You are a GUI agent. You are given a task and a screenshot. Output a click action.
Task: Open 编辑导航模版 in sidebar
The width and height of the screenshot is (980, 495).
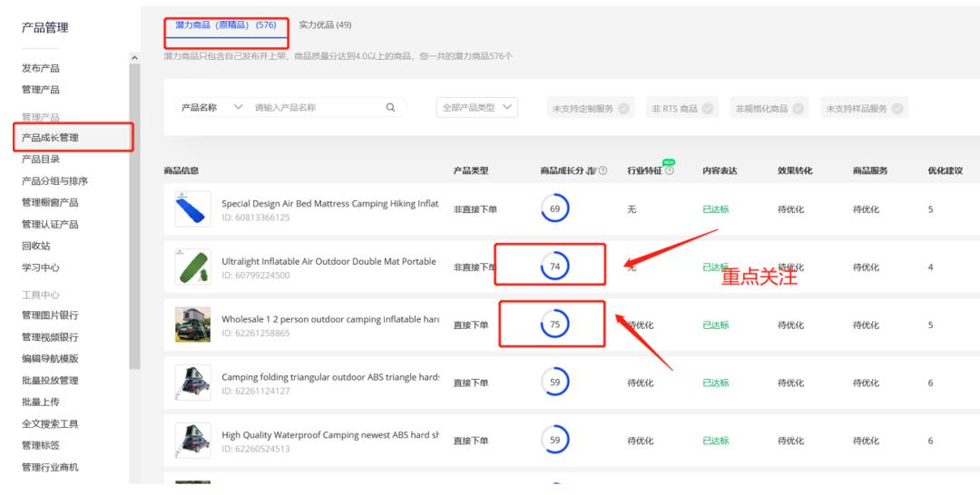50,358
